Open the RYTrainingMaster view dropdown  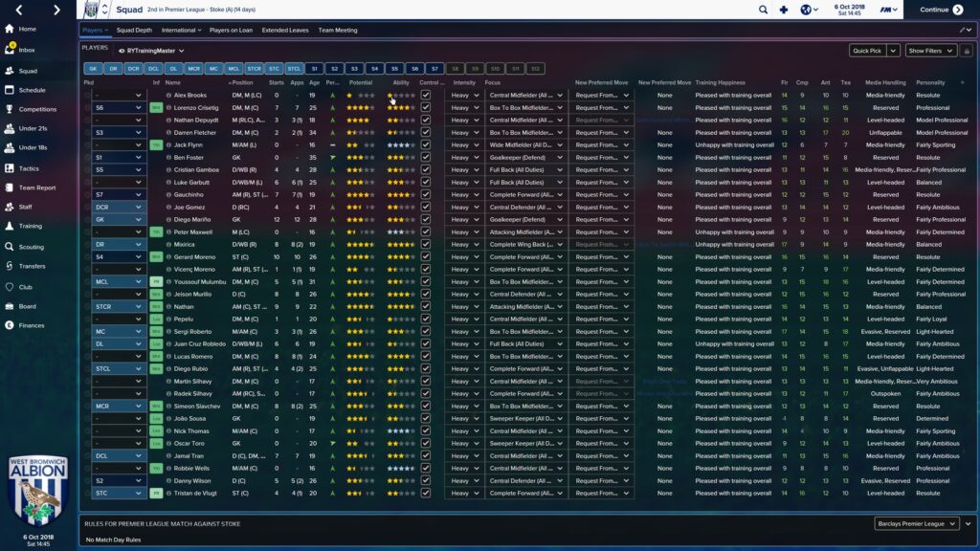pos(150,51)
